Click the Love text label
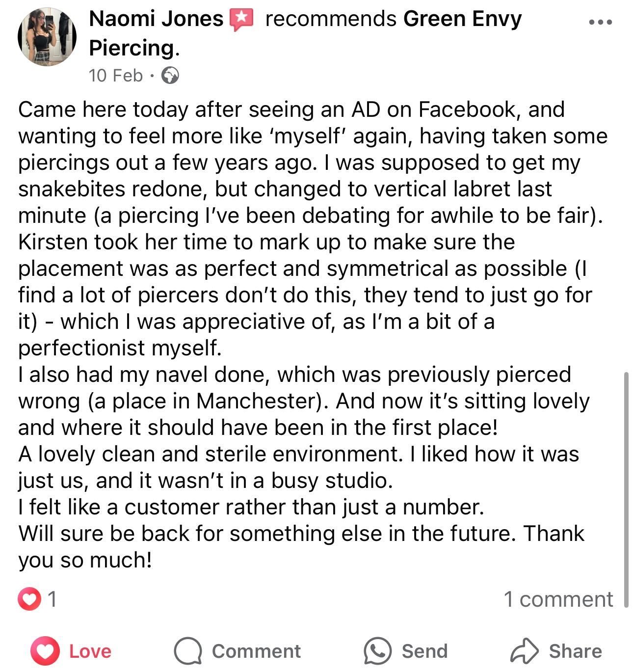This screenshot has width=633, height=672. [x=90, y=651]
